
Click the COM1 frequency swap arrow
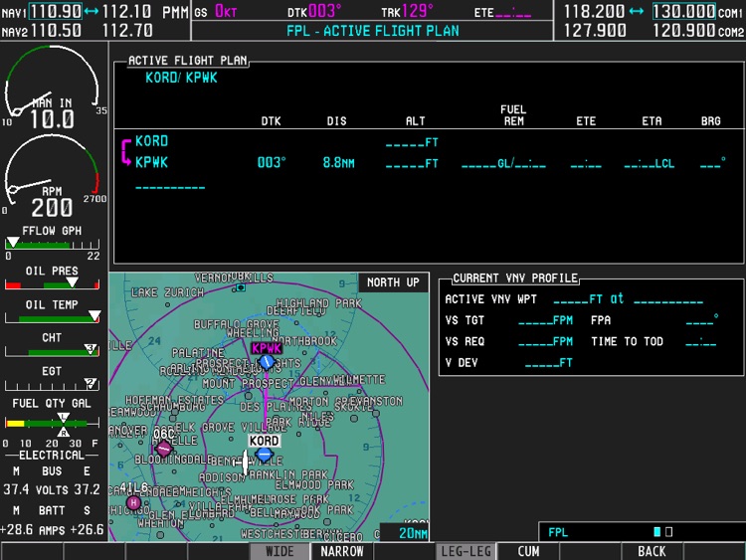pos(637,11)
